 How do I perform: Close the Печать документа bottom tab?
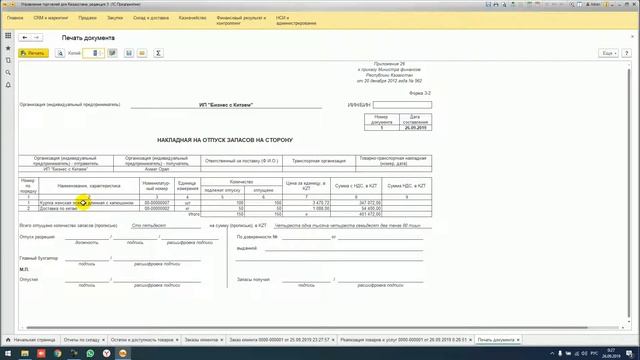click(518, 340)
